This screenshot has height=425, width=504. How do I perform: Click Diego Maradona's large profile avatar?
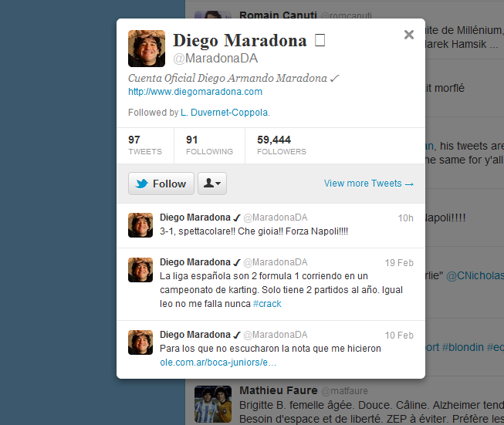tap(146, 49)
